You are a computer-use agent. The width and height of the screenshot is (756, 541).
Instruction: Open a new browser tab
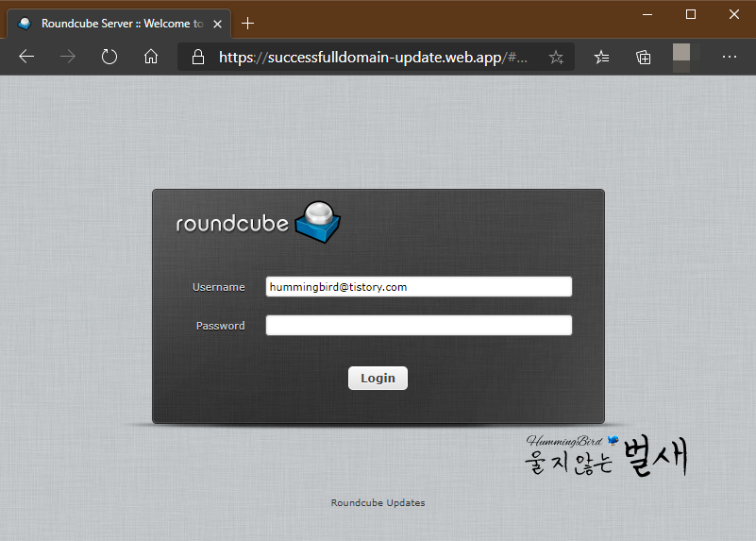tap(248, 24)
